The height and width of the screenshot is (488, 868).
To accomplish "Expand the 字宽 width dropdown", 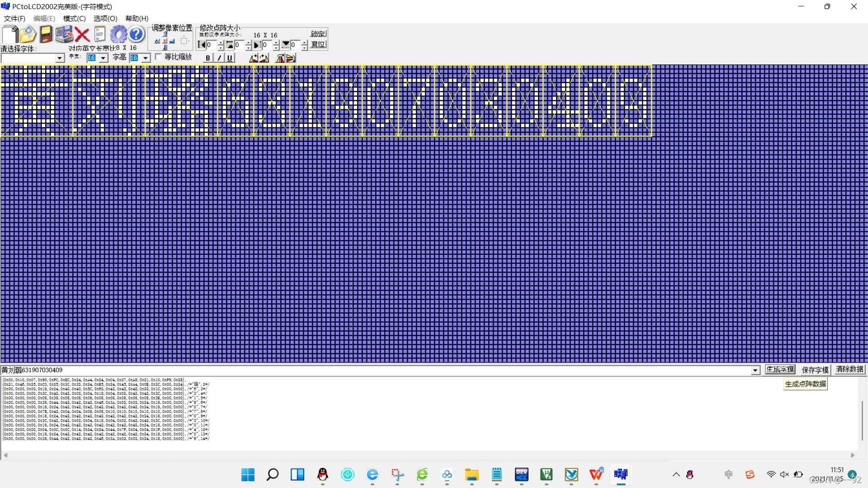I will point(103,58).
